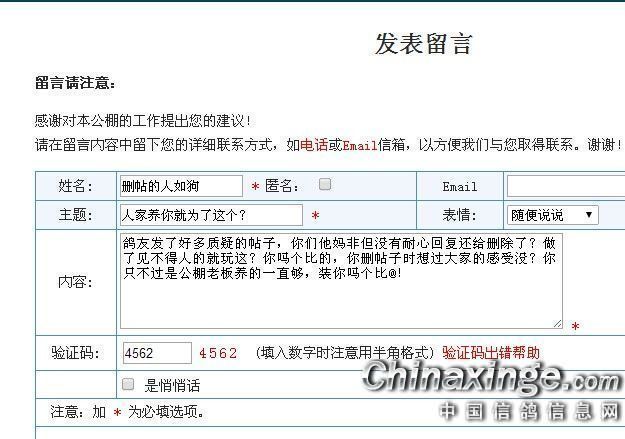This screenshot has width=625, height=439.
Task: Click the textarea resize handle corner
Action: [557, 323]
